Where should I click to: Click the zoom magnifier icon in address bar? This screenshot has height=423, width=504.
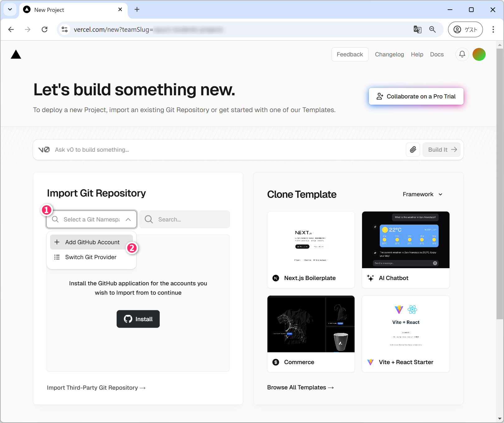[x=432, y=30]
